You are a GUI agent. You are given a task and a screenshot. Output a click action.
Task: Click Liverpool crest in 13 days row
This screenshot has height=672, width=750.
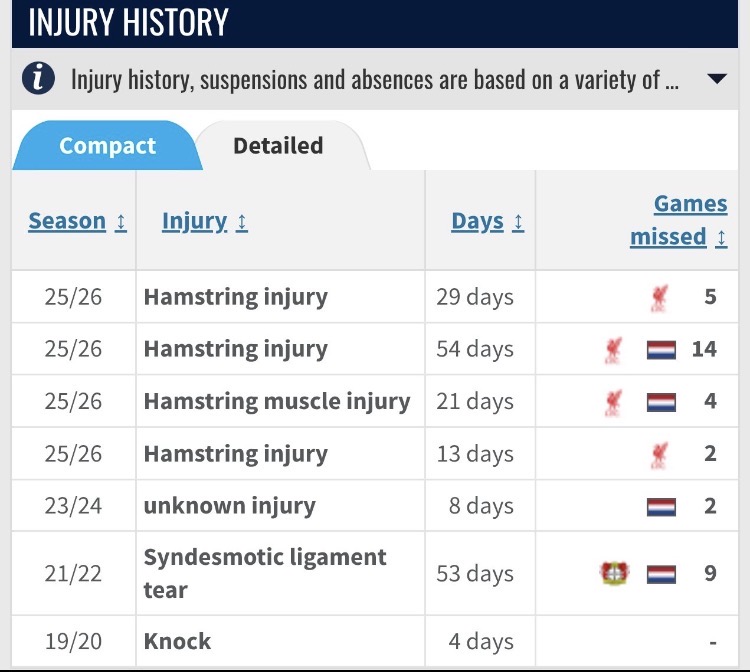[659, 454]
